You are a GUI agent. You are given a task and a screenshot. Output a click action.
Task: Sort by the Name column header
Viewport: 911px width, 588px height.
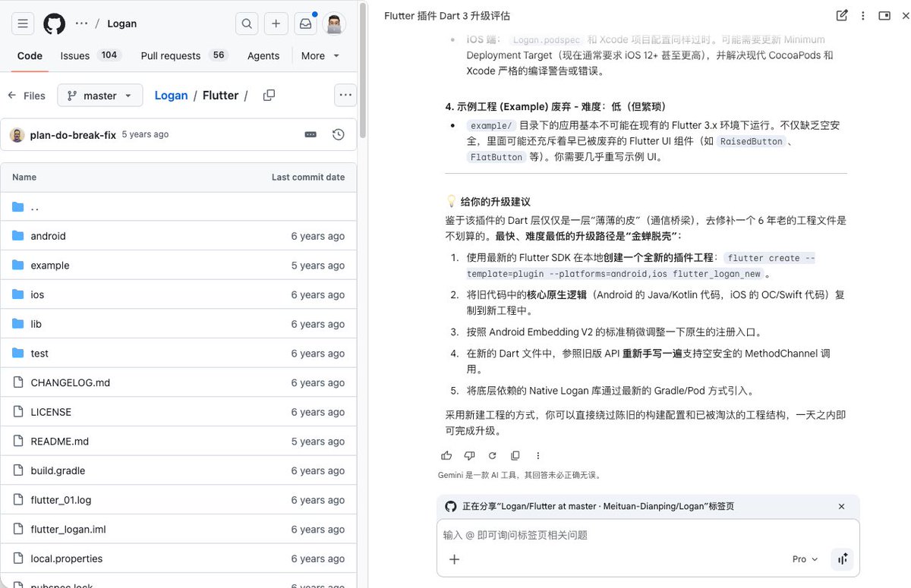click(x=24, y=177)
